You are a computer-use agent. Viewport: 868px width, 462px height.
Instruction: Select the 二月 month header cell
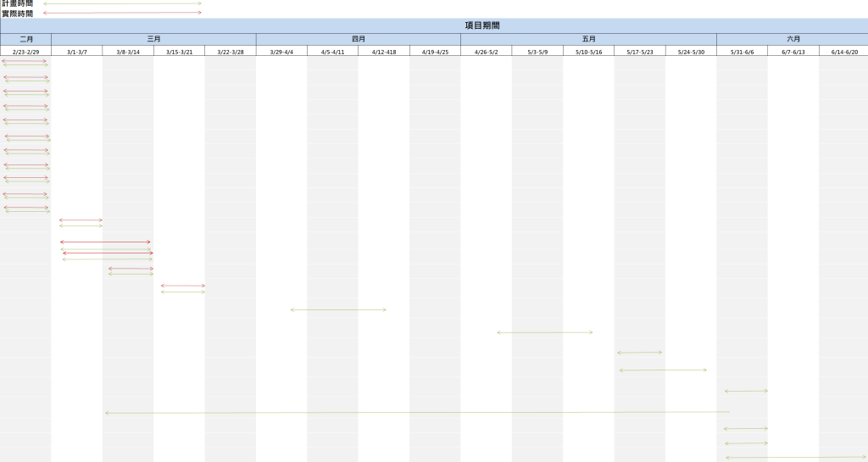[25, 39]
